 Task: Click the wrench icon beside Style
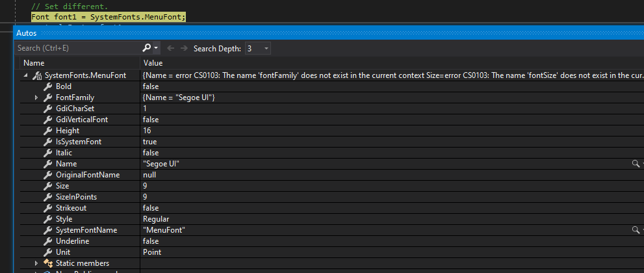coord(47,220)
